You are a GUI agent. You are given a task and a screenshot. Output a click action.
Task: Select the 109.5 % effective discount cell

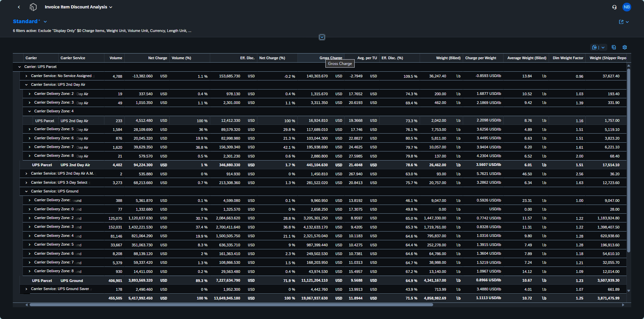(399, 76)
